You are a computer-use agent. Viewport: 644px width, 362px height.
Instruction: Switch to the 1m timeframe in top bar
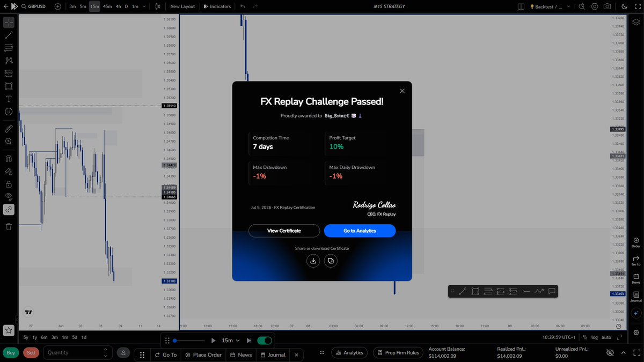pos(135,6)
